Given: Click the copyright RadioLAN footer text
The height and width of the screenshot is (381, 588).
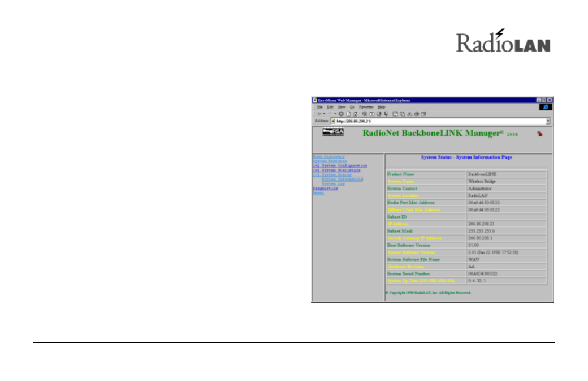Looking at the screenshot, I should click(428, 293).
